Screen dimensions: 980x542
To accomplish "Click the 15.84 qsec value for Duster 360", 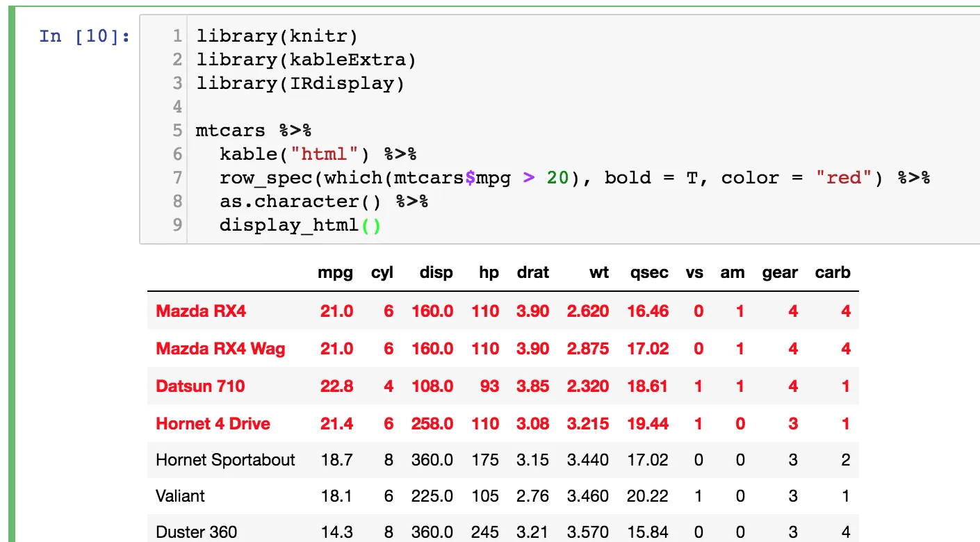I will [648, 532].
